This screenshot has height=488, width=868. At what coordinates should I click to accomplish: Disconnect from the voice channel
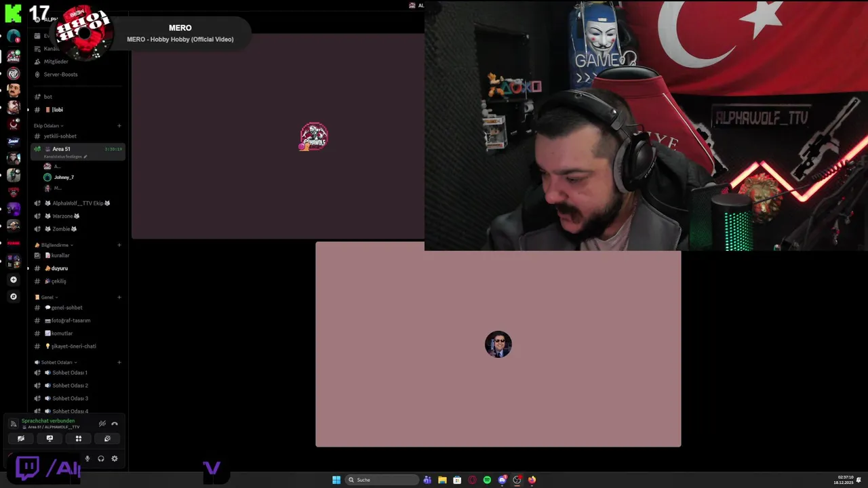coord(115,424)
